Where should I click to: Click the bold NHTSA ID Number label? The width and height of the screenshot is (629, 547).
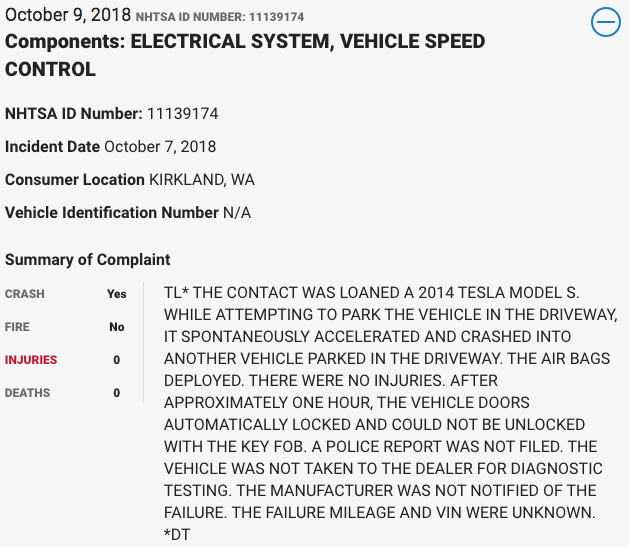74,114
